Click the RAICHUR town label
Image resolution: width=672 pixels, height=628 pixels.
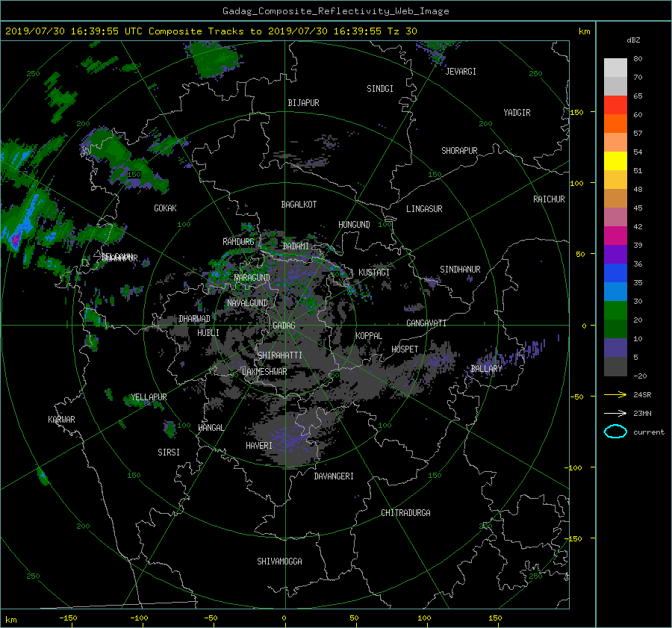[x=549, y=199]
